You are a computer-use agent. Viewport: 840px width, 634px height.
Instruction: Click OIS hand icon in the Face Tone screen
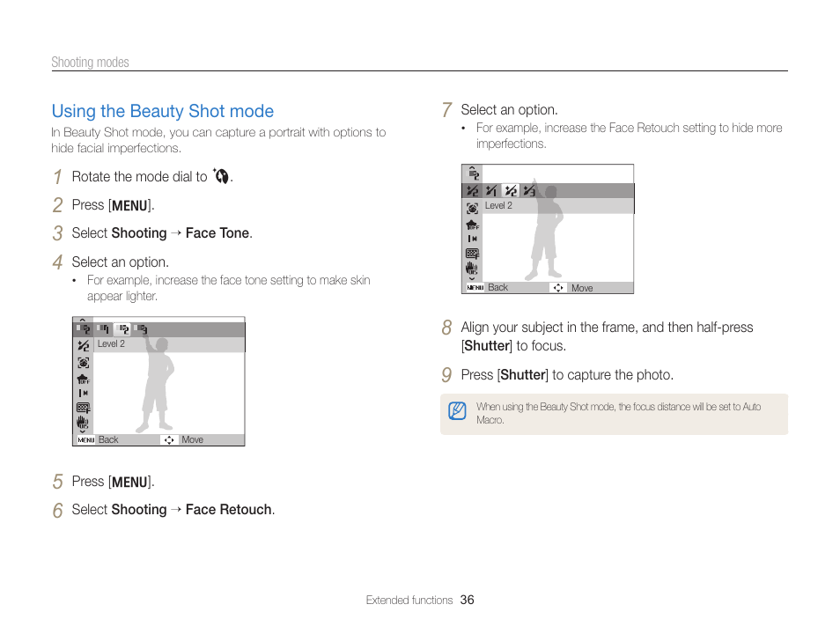pyautogui.click(x=83, y=423)
